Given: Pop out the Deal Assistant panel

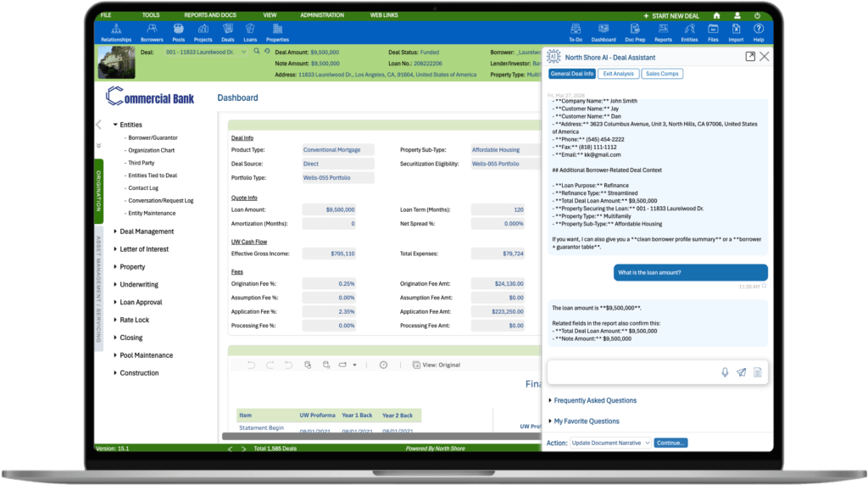Looking at the screenshot, I should tap(750, 57).
